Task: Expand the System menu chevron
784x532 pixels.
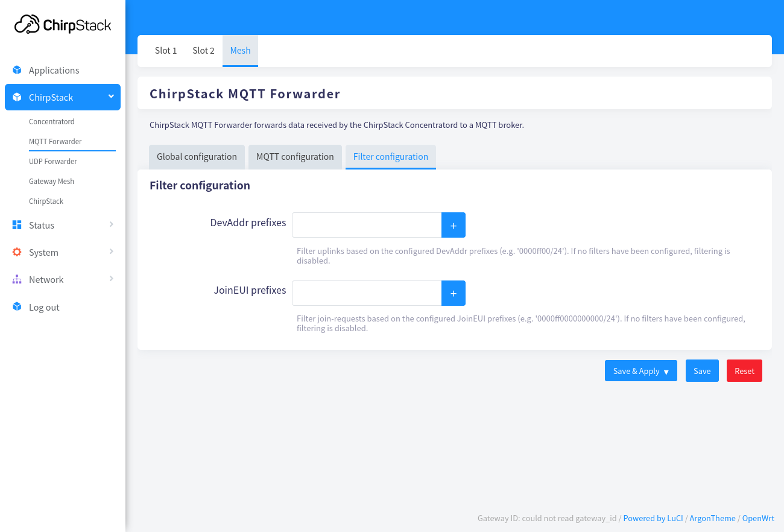Action: pyautogui.click(x=111, y=252)
